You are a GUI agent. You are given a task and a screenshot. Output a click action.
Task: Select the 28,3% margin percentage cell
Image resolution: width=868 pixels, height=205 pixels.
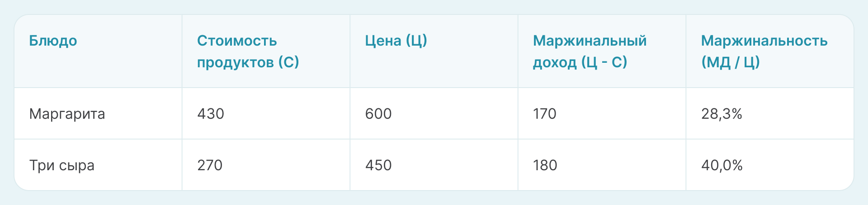(722, 114)
